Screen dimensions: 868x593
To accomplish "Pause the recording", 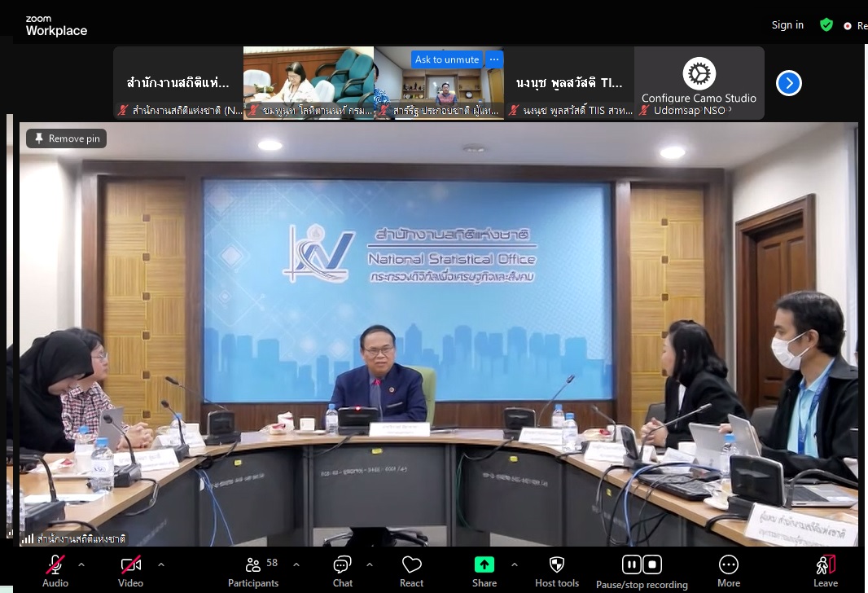I will pyautogui.click(x=632, y=564).
